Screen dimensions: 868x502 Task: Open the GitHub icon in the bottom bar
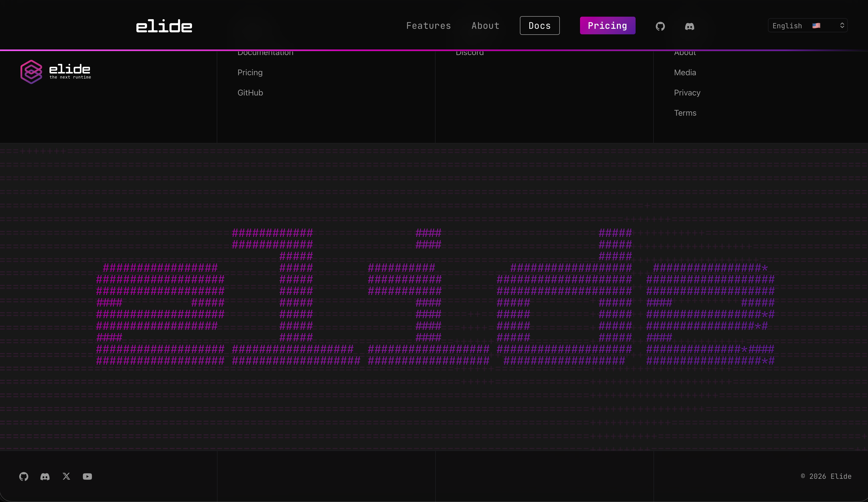tap(23, 476)
